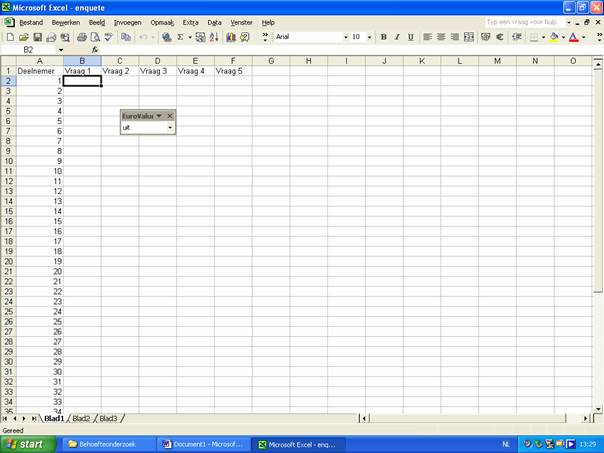Click the 'Vraag 3' header cell
Viewport: 604px width, 453px height.
[x=158, y=71]
